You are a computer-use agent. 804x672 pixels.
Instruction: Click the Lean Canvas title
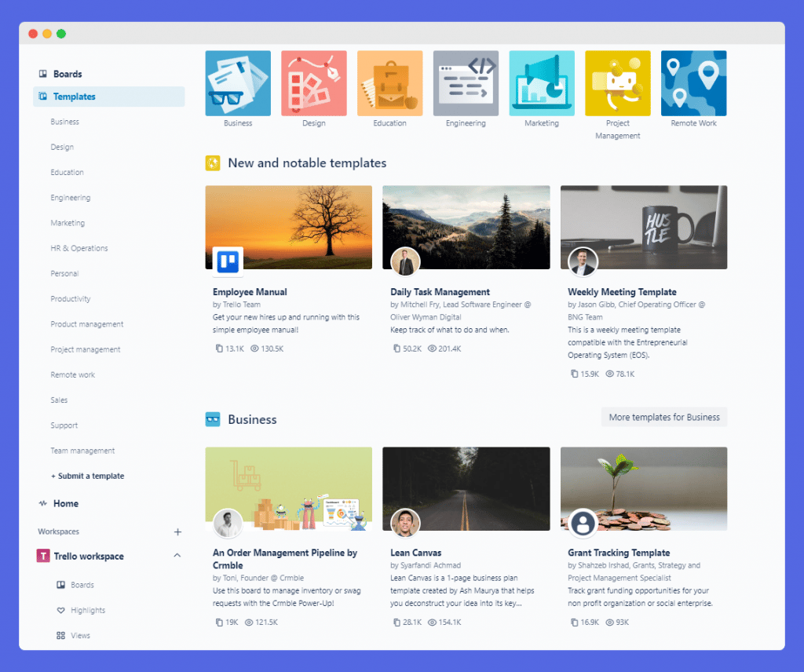pos(416,553)
